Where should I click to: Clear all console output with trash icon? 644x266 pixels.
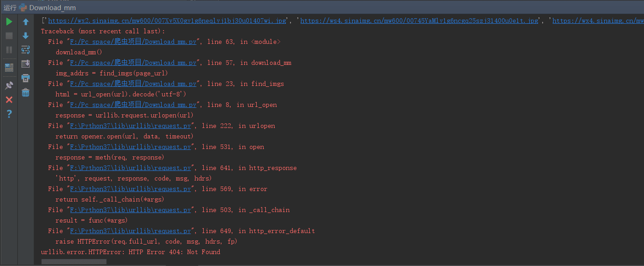(x=26, y=93)
